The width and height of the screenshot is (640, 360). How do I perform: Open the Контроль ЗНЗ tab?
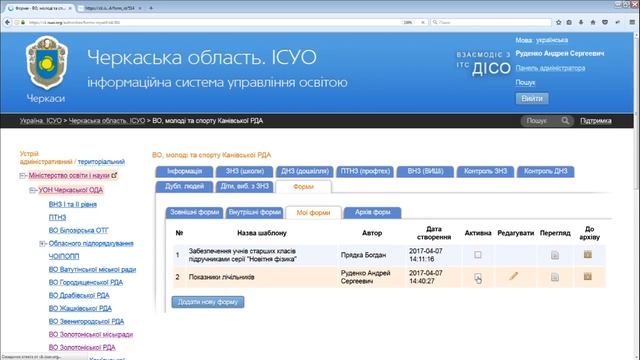[x=485, y=171]
